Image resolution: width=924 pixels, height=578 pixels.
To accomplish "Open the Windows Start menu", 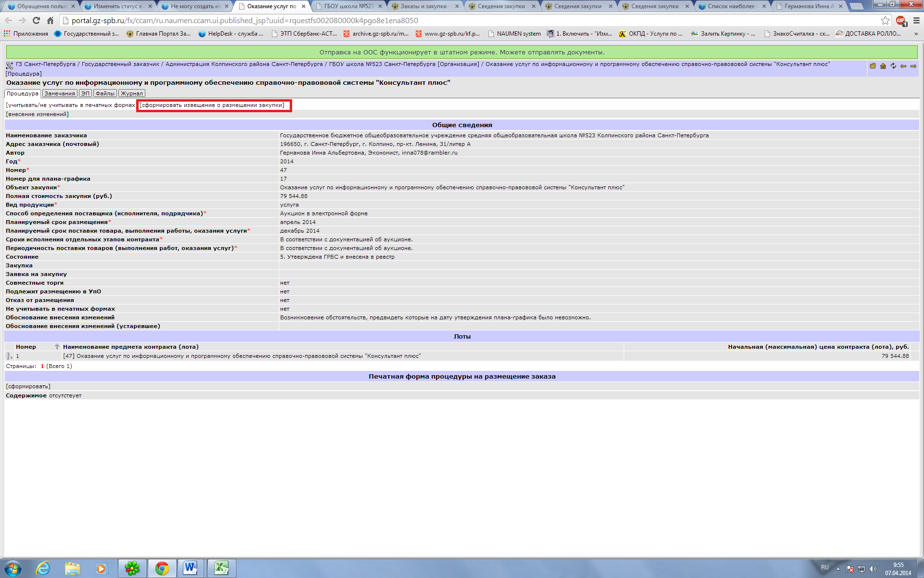I will point(13,568).
